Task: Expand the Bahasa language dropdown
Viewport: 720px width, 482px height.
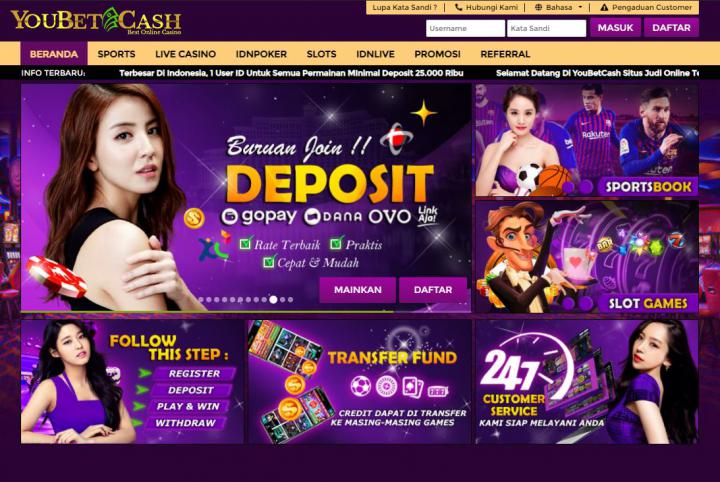Action: 559,7
